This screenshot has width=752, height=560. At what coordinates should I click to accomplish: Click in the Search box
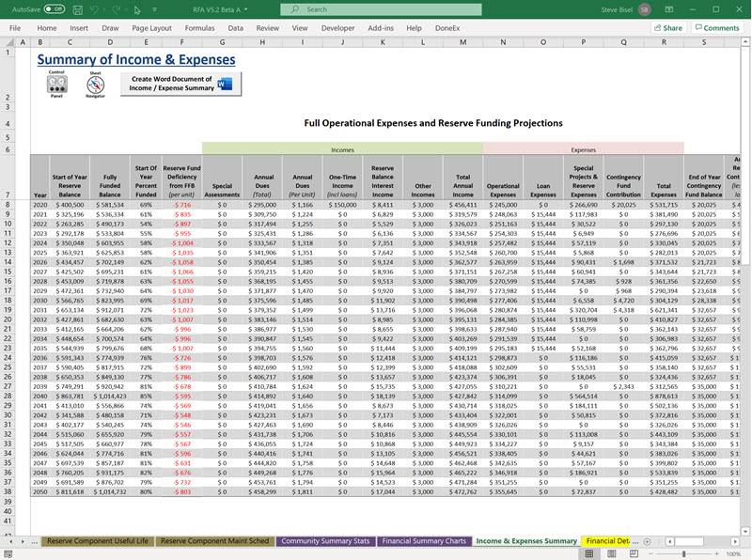tap(376, 9)
